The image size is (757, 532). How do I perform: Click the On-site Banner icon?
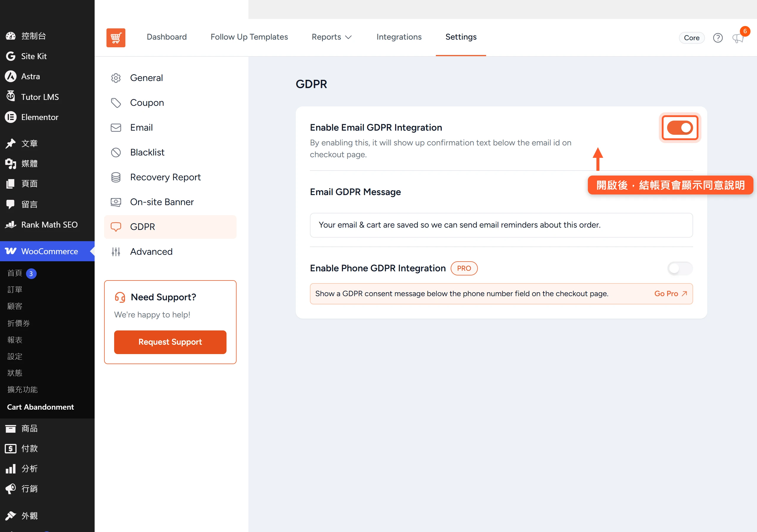click(116, 202)
